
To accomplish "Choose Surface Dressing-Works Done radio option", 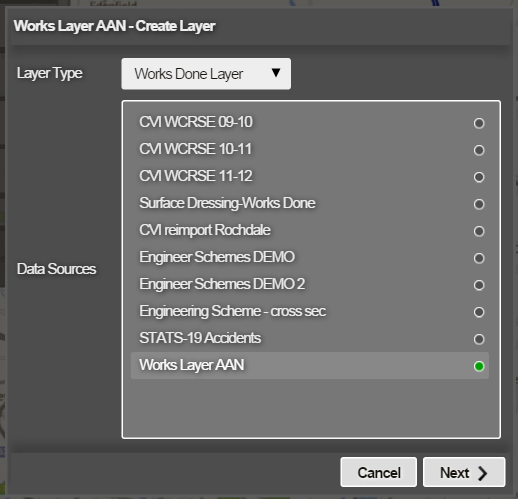I will tap(479, 204).
